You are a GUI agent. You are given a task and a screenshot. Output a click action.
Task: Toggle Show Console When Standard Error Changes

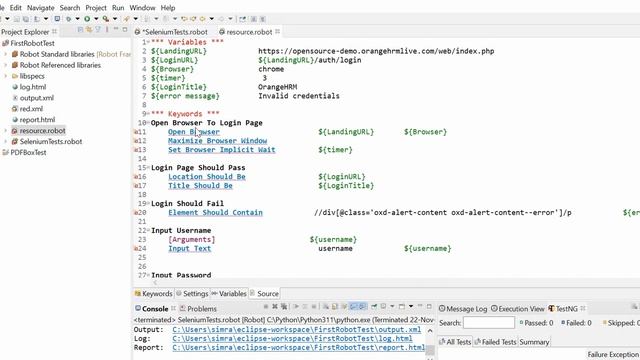coord(363,307)
